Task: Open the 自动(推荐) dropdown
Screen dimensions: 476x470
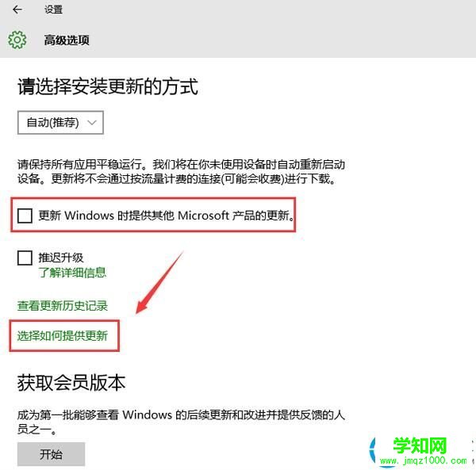Action: 61,123
